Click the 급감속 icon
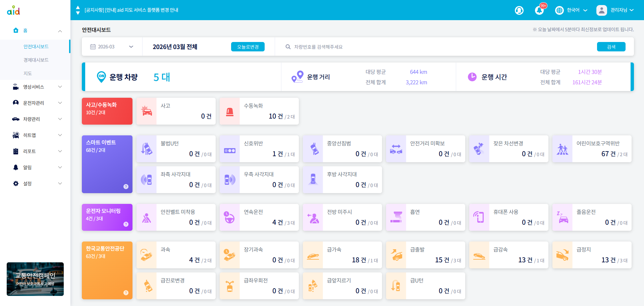The width and height of the screenshot is (644, 306). [x=479, y=256]
